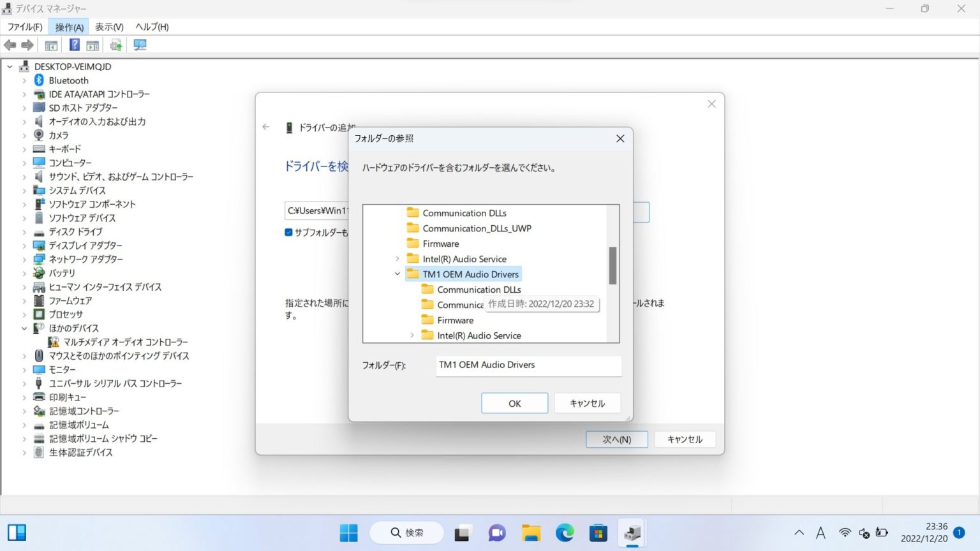Expand the Intel(R) Audio Service folder
Screen dimensions: 980x551
coord(397,259)
